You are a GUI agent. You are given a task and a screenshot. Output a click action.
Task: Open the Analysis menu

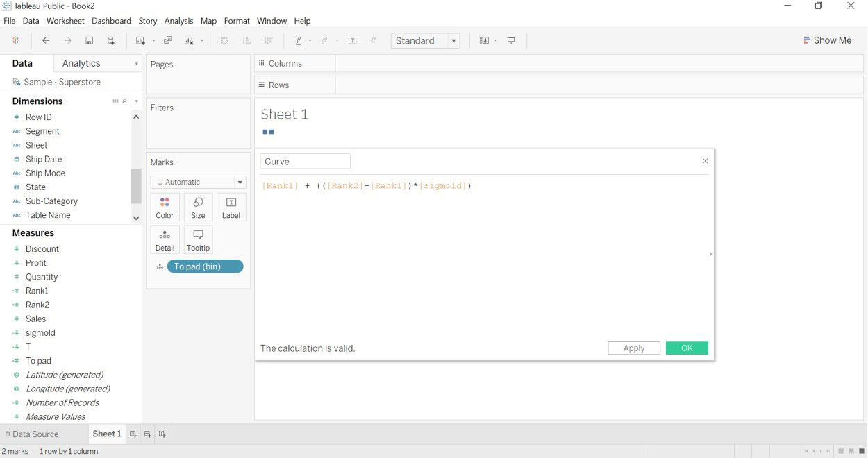[x=178, y=21]
